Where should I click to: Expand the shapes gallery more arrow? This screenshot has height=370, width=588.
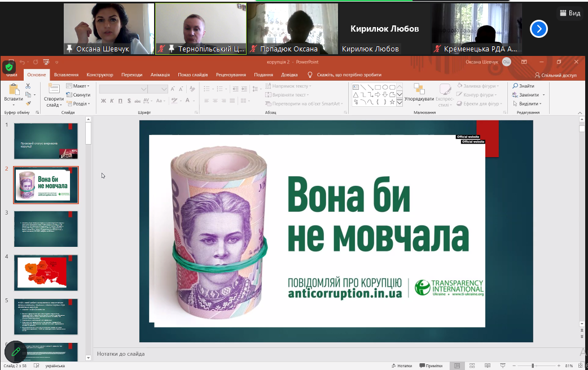pyautogui.click(x=400, y=102)
